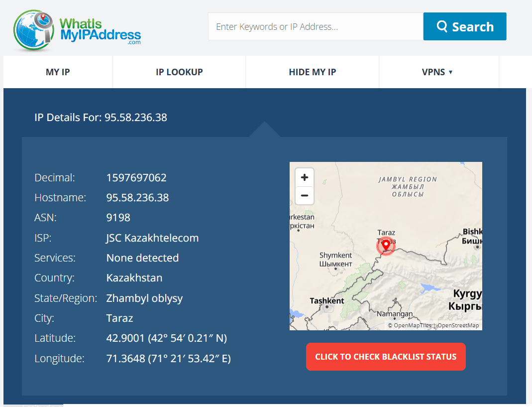Click the Decimal: field label
This screenshot has width=532, height=407.
coord(55,178)
